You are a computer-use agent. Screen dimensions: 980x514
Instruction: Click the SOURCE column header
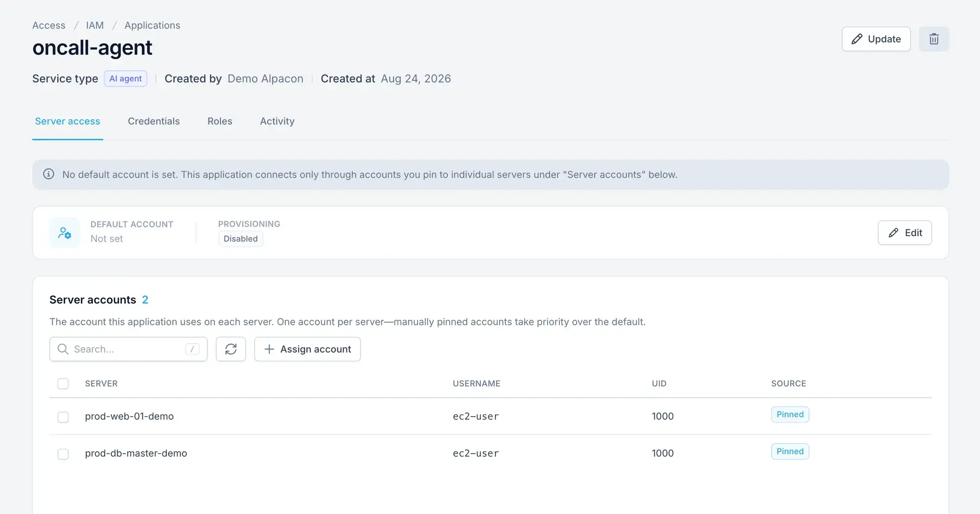click(x=789, y=383)
